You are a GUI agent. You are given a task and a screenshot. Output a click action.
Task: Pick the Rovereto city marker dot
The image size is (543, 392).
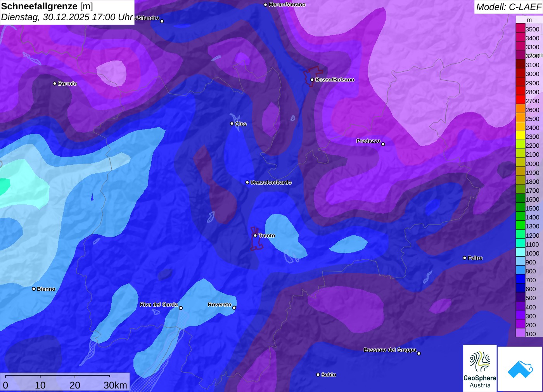(x=234, y=308)
